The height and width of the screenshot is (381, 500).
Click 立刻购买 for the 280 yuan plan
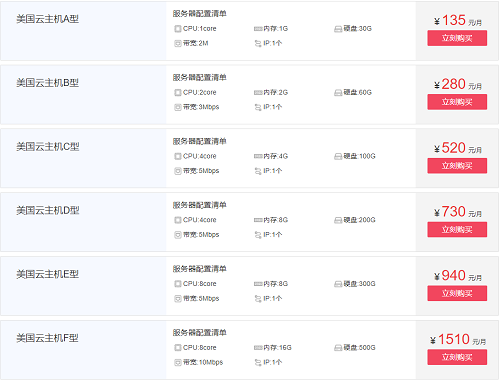[457, 102]
